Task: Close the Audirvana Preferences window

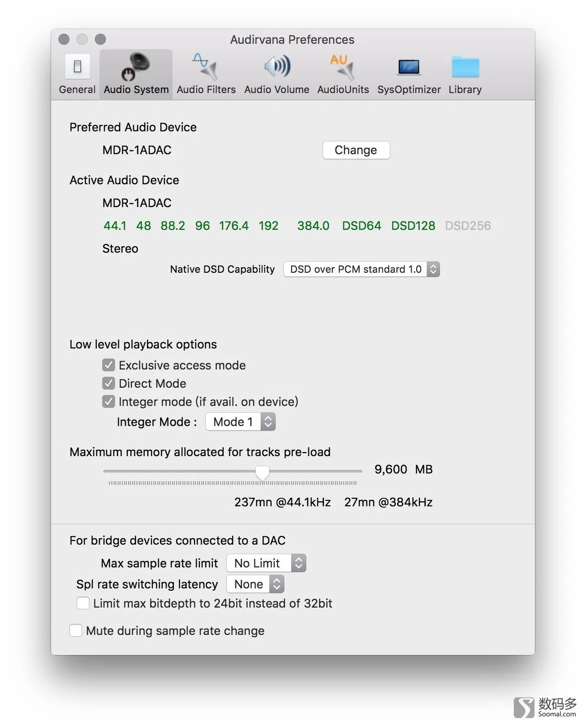Action: click(x=64, y=39)
